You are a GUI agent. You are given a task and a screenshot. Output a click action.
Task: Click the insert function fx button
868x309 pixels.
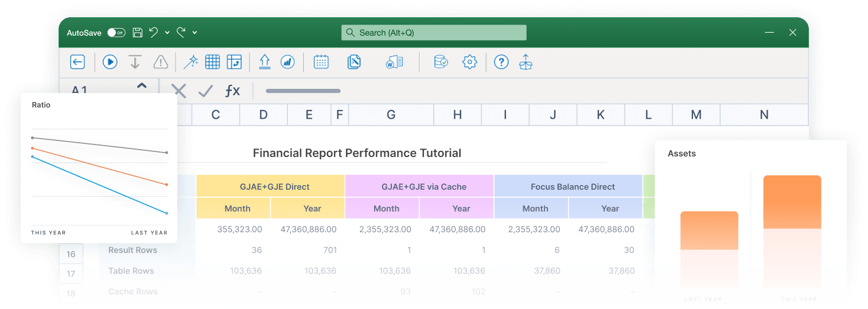coord(232,91)
